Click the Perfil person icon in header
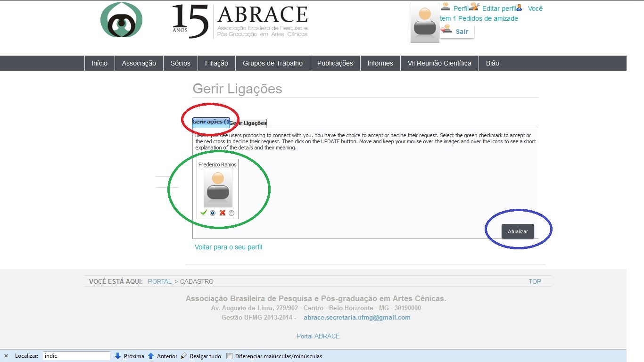Image resolution: width=644 pixels, height=362 pixels. pyautogui.click(x=446, y=7)
